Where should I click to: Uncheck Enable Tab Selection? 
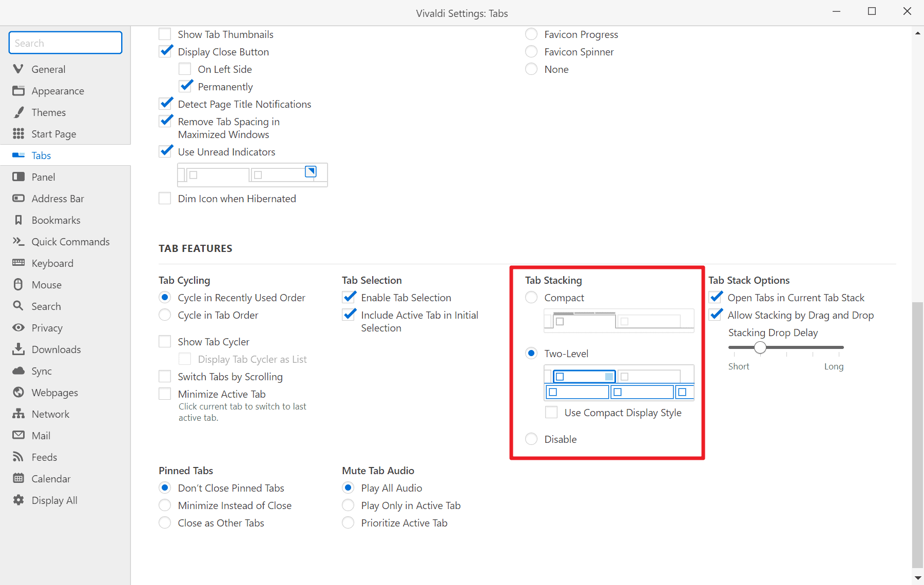coord(348,298)
